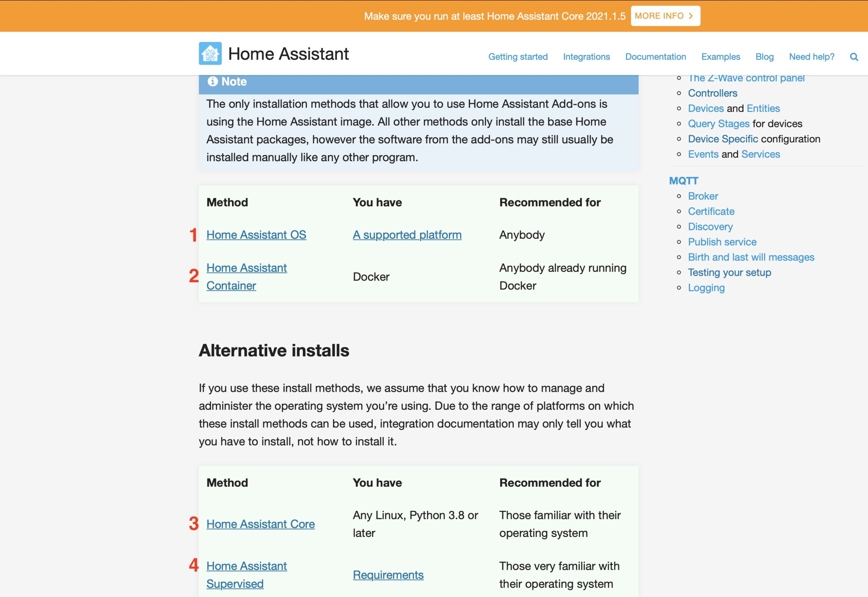
Task: Click the Home Assistant Container install link
Action: (247, 276)
